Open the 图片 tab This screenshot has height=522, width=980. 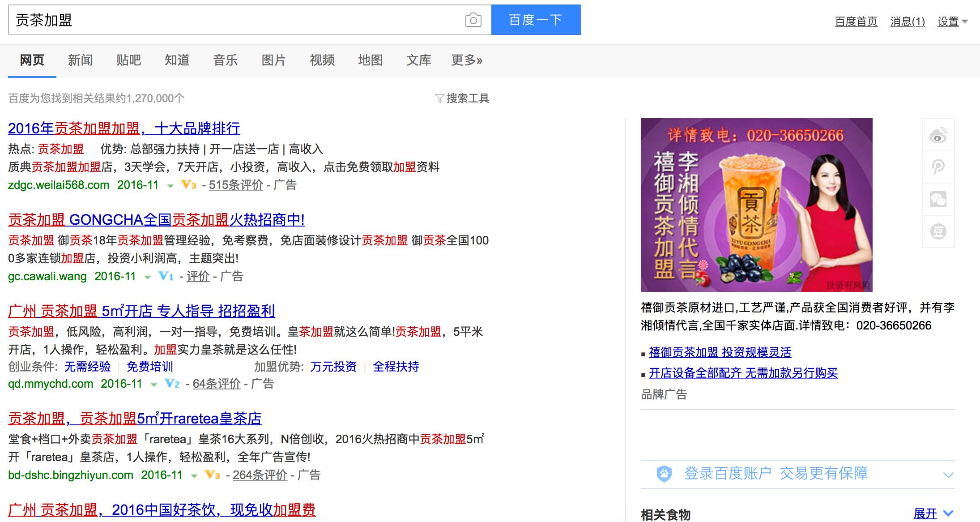(273, 60)
